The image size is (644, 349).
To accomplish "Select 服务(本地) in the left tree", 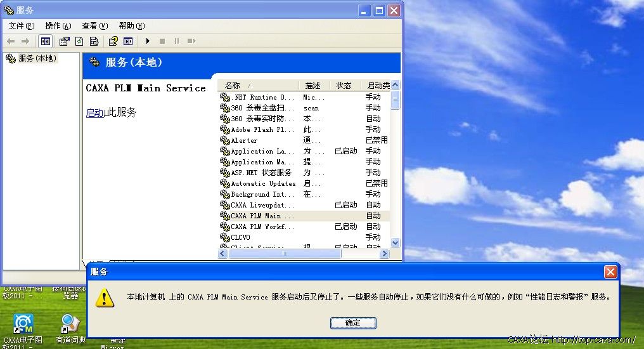I will click(37, 58).
